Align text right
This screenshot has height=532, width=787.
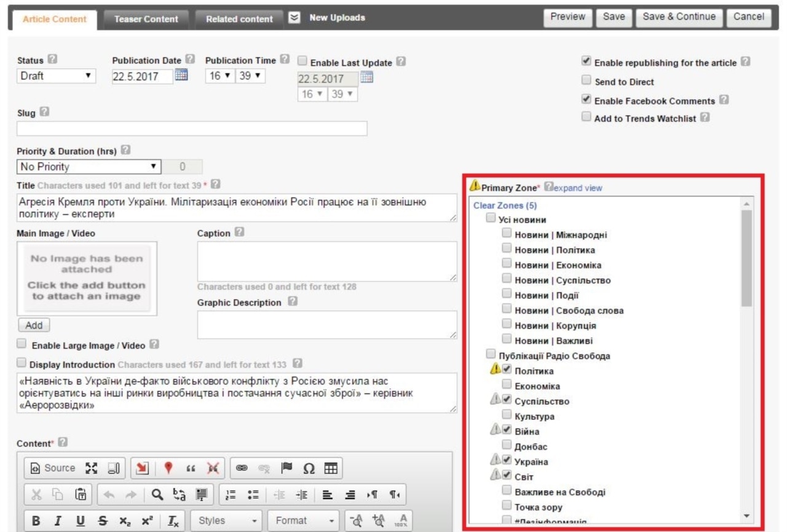pos(350,494)
